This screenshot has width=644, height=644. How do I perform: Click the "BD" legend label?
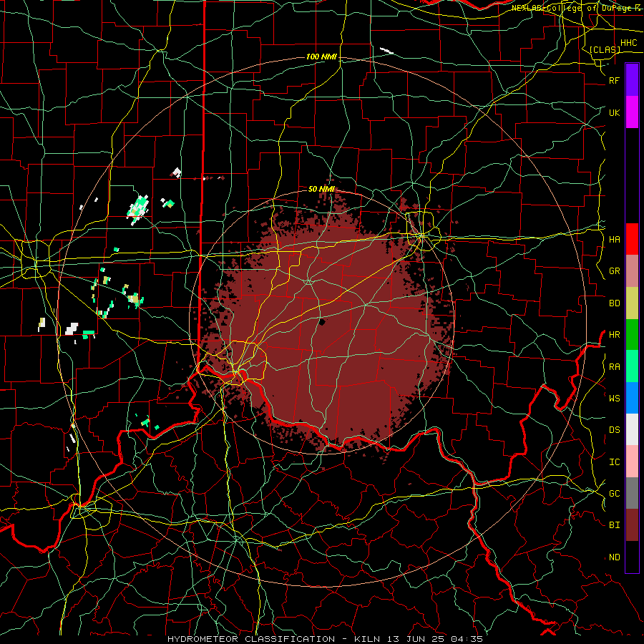point(614,303)
